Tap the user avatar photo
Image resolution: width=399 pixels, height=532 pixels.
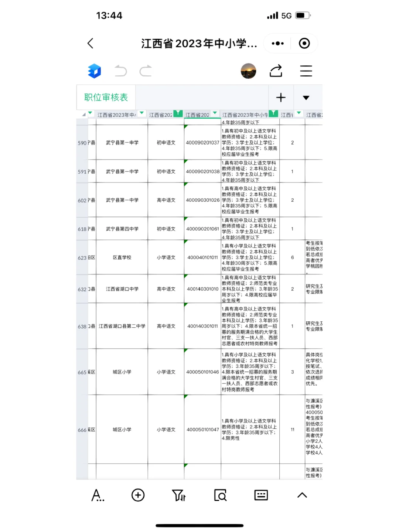coord(249,71)
